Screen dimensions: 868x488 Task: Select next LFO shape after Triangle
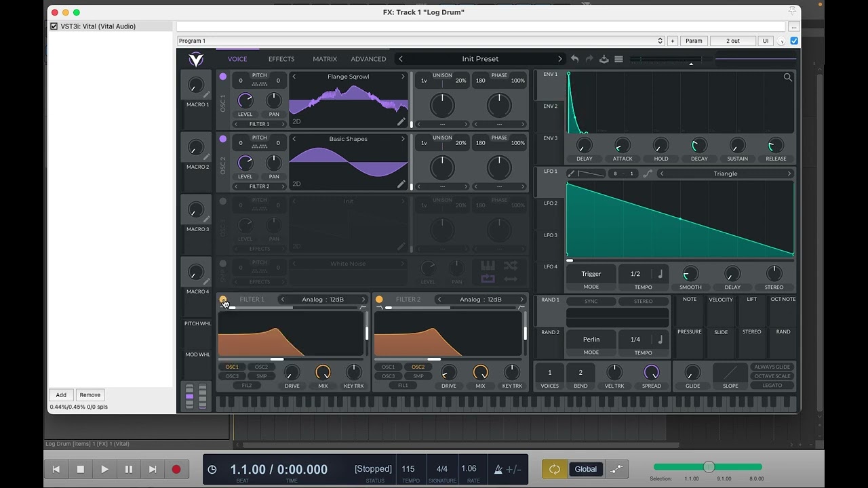tap(789, 174)
